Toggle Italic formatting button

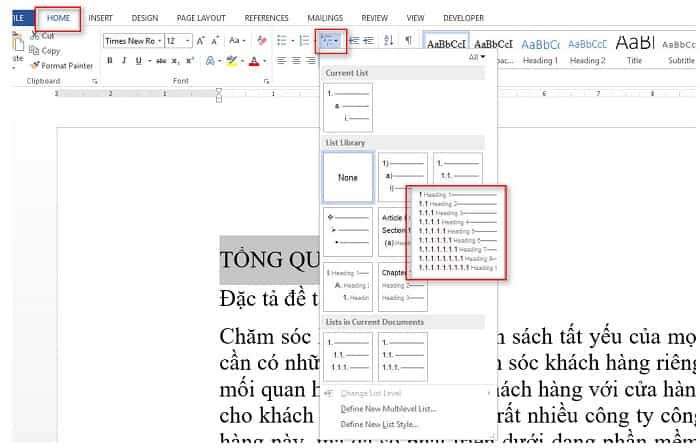[x=124, y=61]
